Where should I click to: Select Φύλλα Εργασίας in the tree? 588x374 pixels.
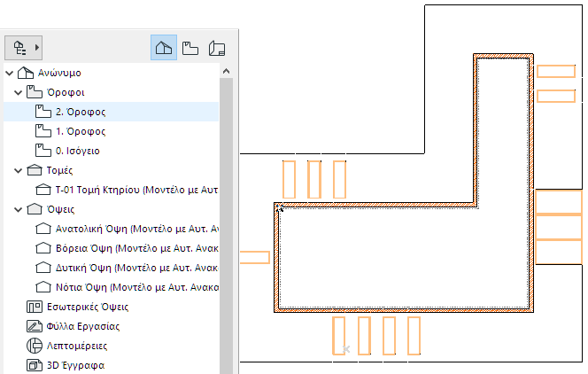83,326
